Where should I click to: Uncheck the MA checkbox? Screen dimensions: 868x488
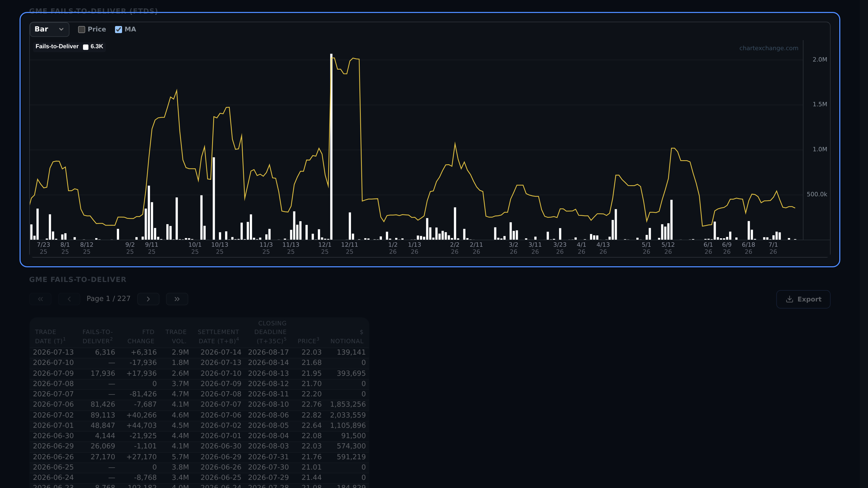pos(118,29)
